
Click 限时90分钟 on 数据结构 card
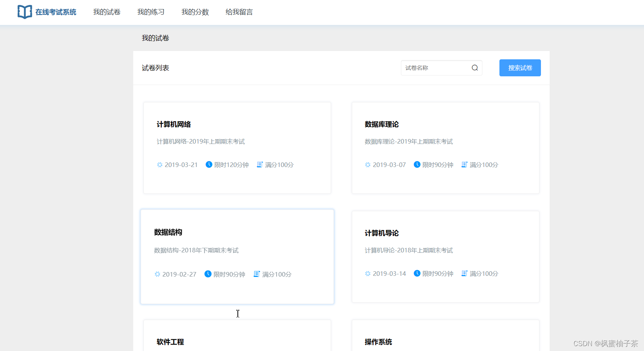(230, 274)
